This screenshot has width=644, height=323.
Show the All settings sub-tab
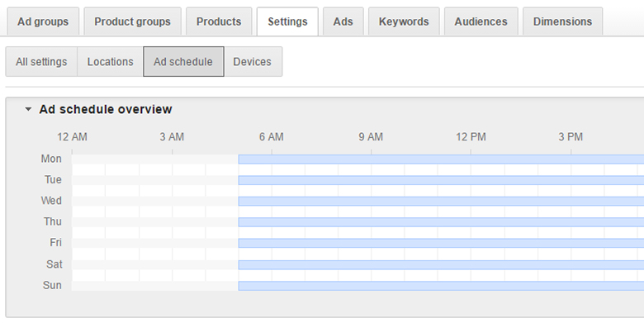coord(41,62)
